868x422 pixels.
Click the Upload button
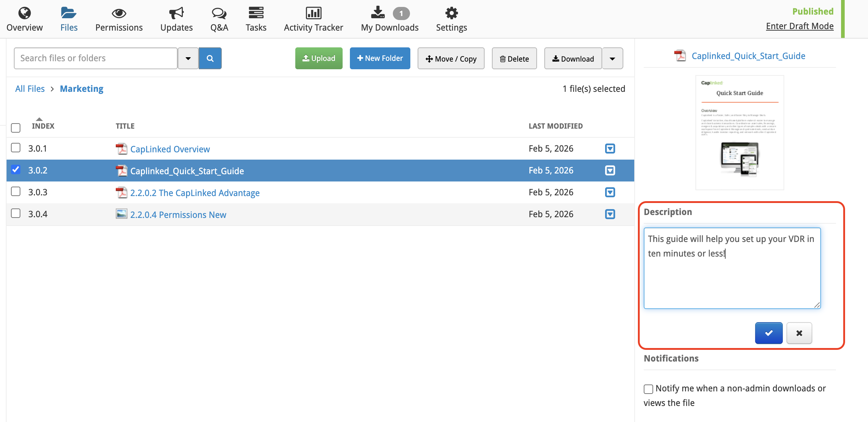(319, 58)
